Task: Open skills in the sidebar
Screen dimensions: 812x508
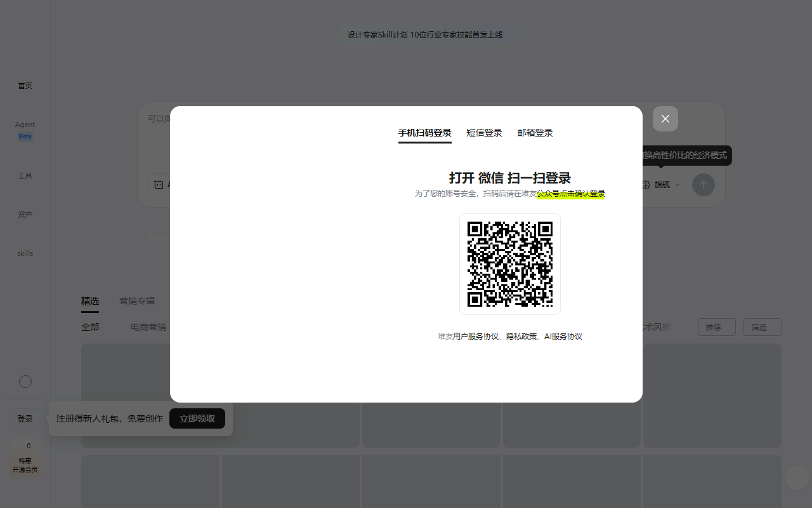Action: pyautogui.click(x=25, y=253)
